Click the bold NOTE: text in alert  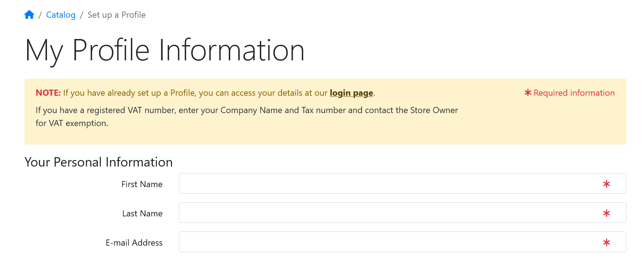click(x=48, y=93)
